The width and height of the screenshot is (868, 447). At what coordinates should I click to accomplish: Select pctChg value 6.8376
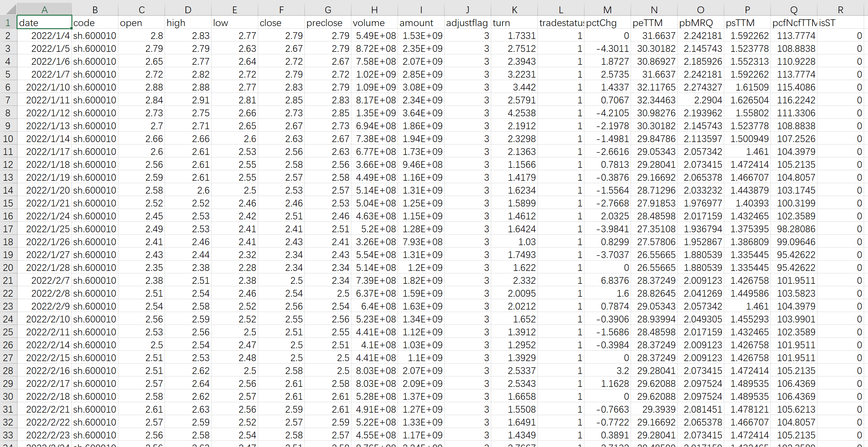(607, 280)
